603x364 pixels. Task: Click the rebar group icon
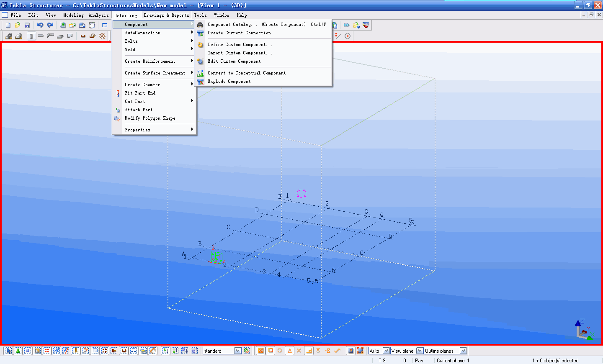tap(93, 36)
